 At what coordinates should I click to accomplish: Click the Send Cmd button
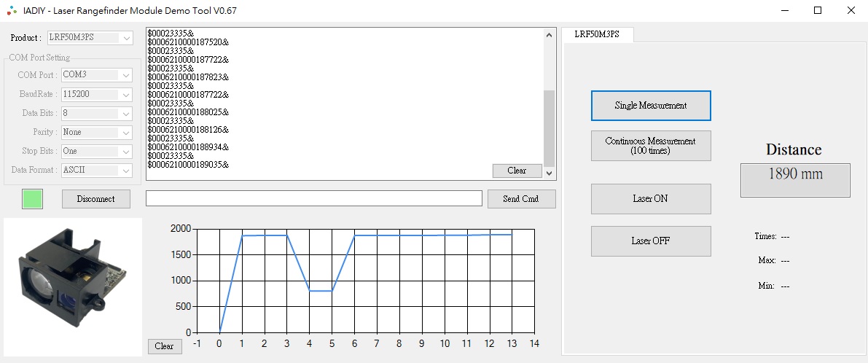point(520,199)
